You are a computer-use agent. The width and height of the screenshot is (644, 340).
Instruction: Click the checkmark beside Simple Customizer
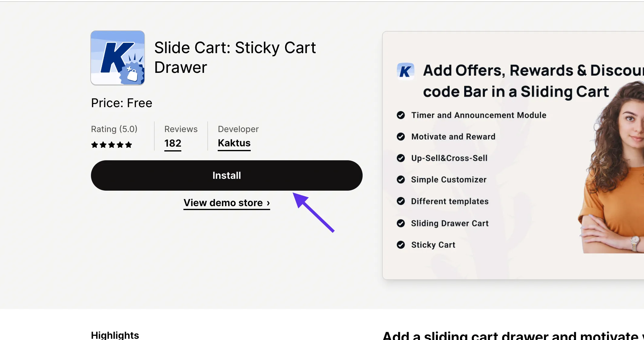[x=401, y=179]
